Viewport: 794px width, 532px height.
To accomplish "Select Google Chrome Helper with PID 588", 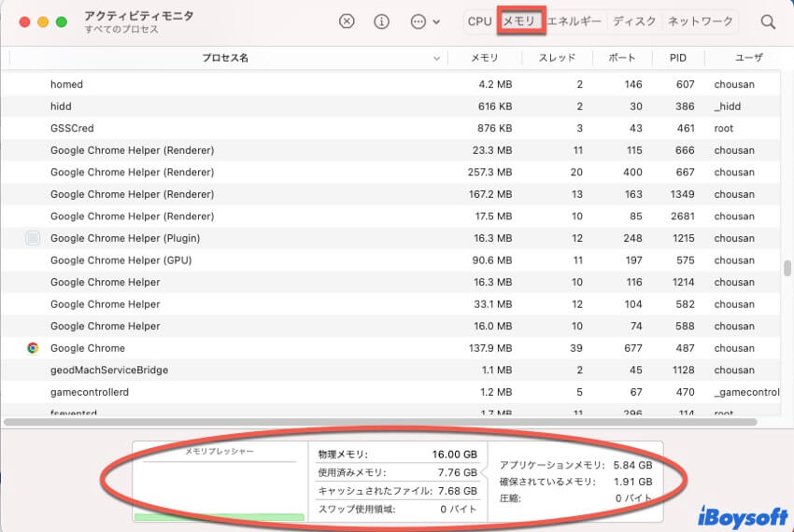I will [390, 326].
